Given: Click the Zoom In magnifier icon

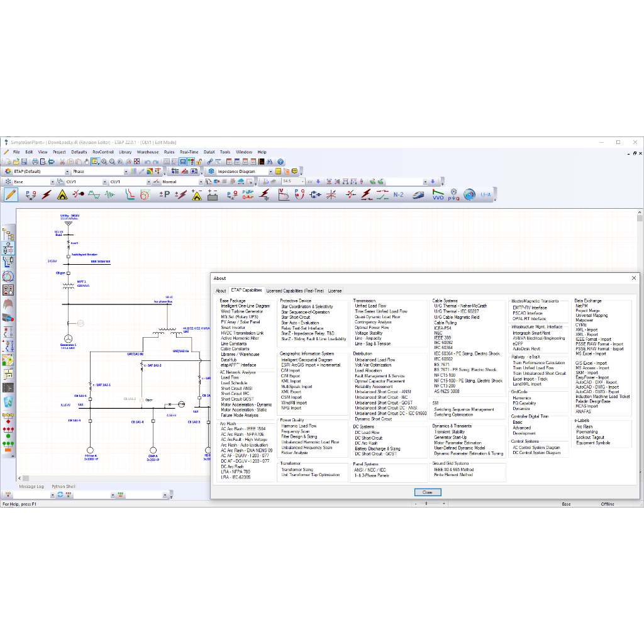Looking at the screenshot, I should [104, 162].
